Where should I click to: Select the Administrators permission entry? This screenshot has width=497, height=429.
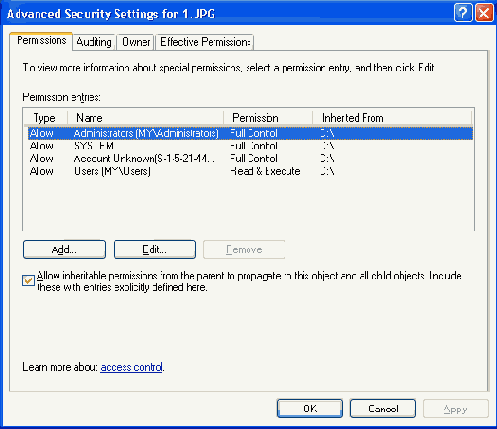click(250, 133)
